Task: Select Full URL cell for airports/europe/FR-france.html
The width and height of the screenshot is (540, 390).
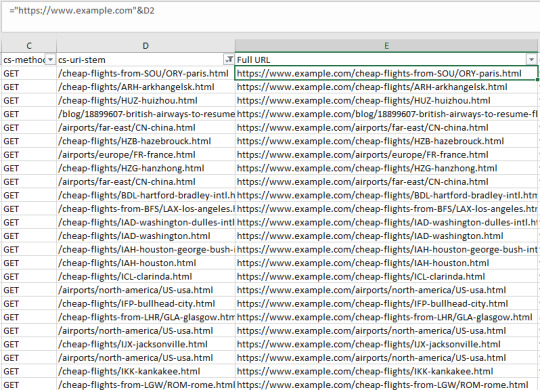Action: pyautogui.click(x=386, y=155)
